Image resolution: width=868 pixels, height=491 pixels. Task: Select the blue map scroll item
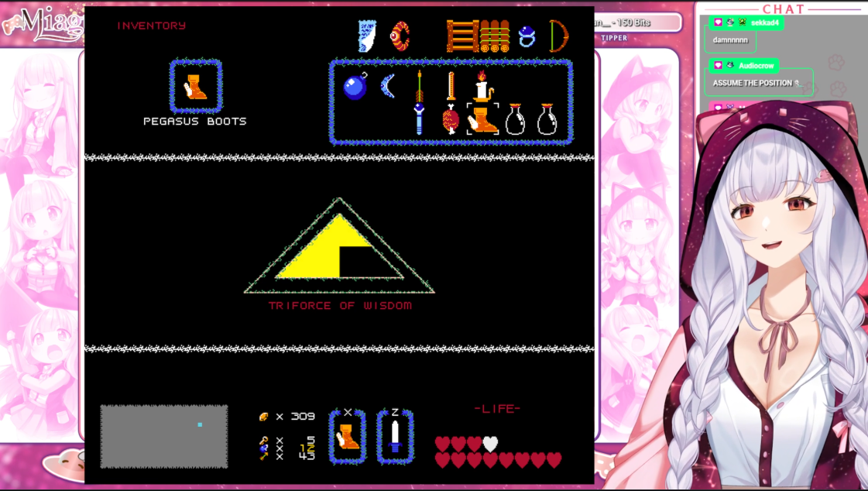click(367, 36)
